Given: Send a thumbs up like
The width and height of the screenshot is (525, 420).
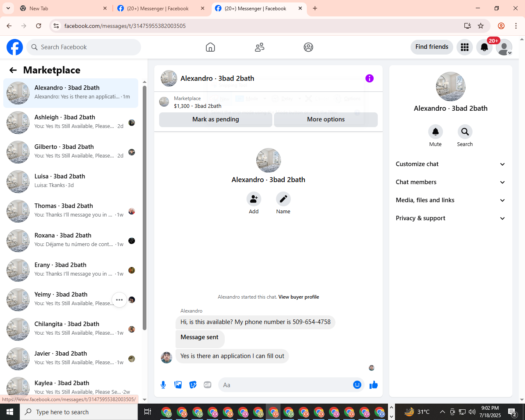Looking at the screenshot, I should click(374, 385).
